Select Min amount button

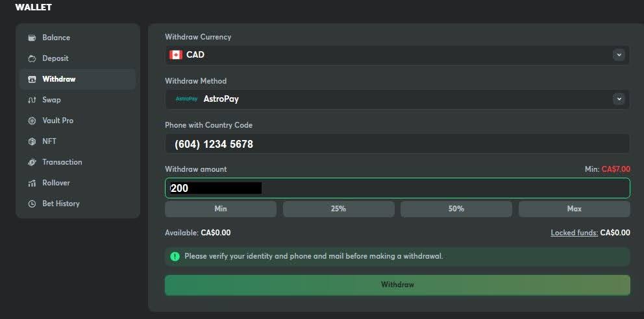(x=220, y=209)
